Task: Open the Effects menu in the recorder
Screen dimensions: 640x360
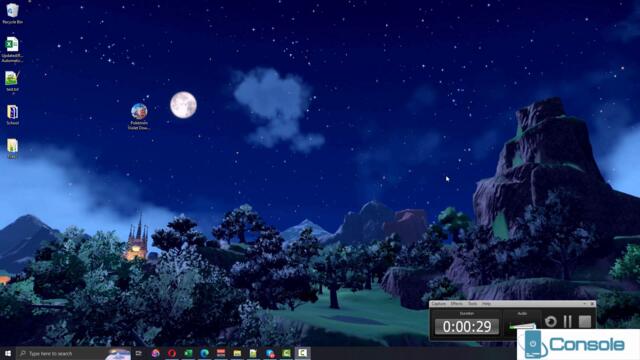Action: point(456,304)
